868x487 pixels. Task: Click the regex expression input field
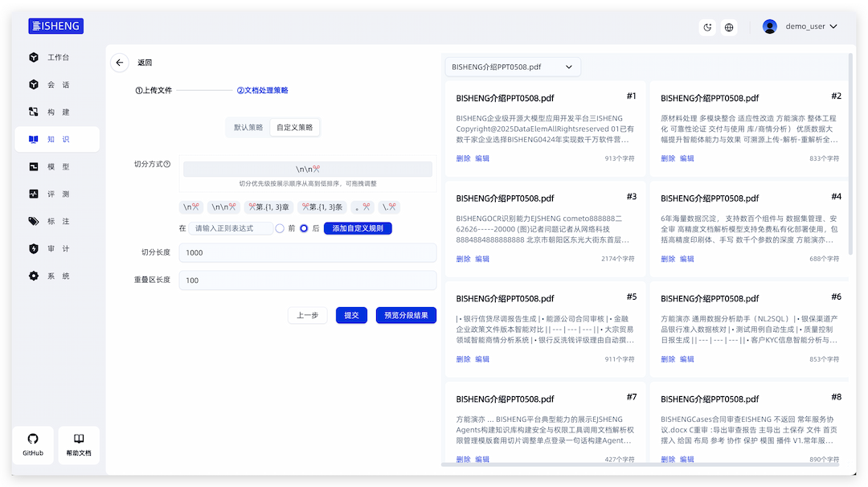tap(231, 228)
